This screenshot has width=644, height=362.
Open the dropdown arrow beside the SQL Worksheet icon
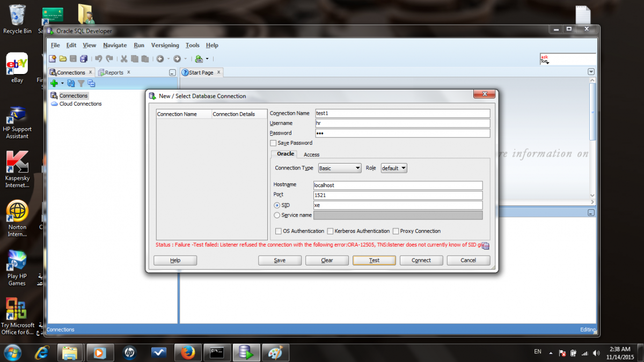[207, 59]
